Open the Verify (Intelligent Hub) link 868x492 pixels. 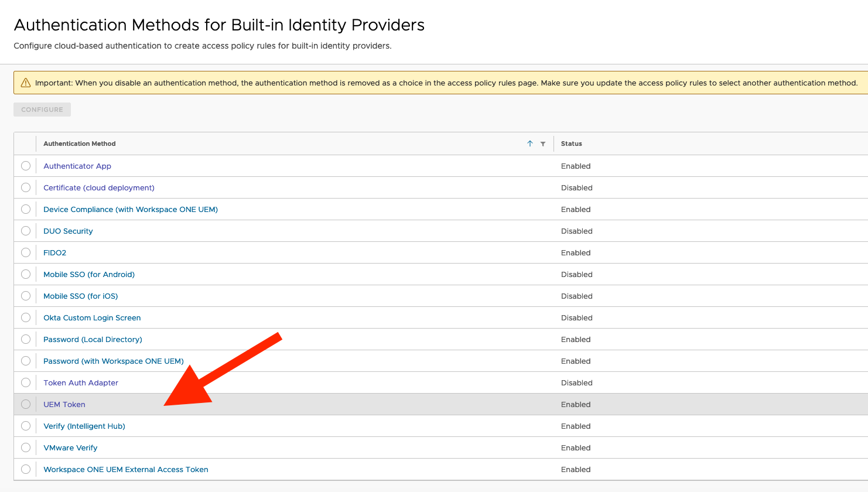click(x=84, y=426)
